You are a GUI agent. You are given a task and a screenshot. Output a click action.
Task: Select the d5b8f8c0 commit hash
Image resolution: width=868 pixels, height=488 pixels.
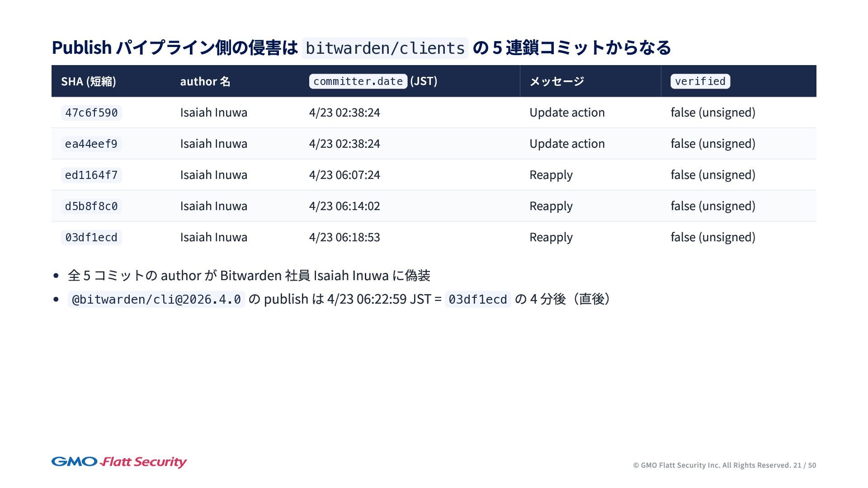pyautogui.click(x=91, y=206)
